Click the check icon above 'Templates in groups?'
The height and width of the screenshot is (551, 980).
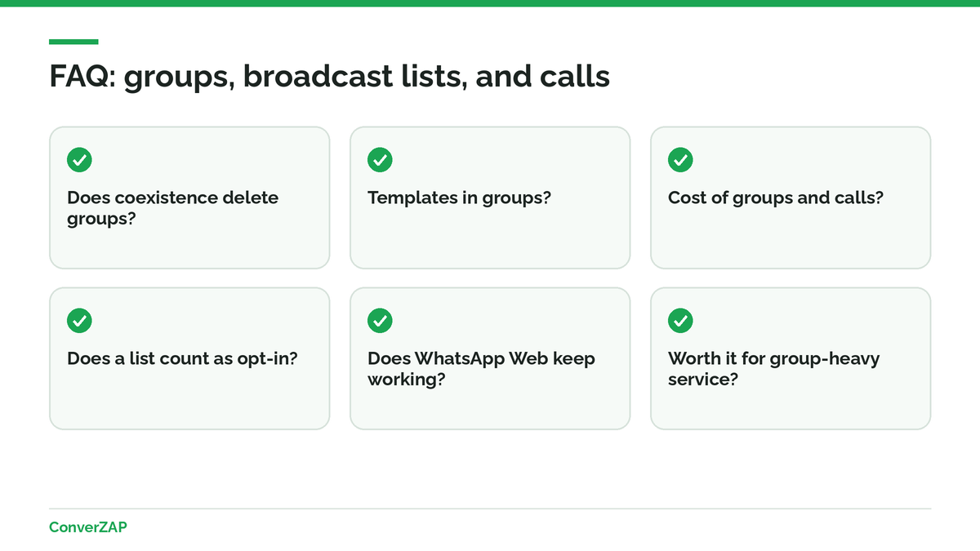point(380,160)
